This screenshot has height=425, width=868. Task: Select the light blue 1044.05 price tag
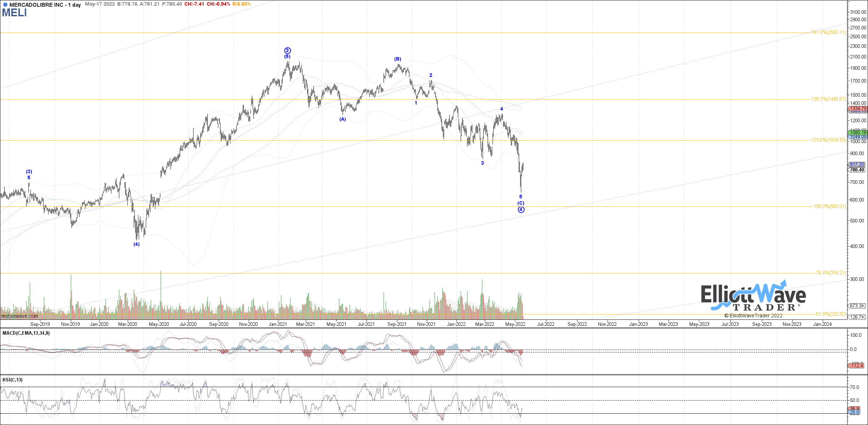(858, 137)
